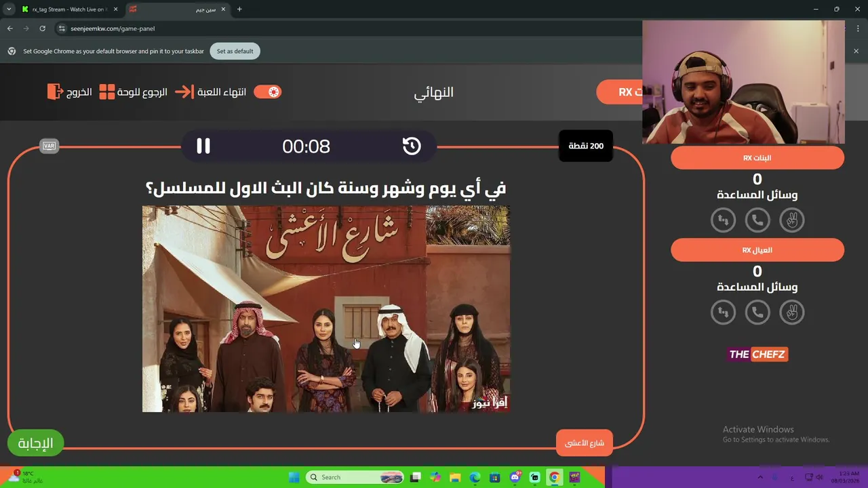Reveal the answer with الإجابة button

(x=35, y=443)
